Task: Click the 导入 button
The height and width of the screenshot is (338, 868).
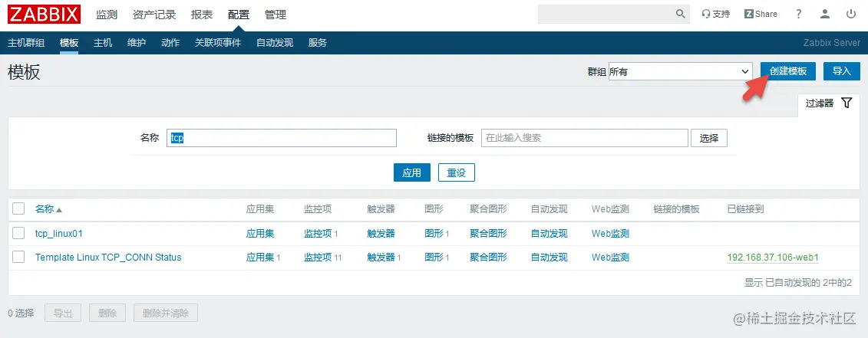Action: [x=841, y=71]
